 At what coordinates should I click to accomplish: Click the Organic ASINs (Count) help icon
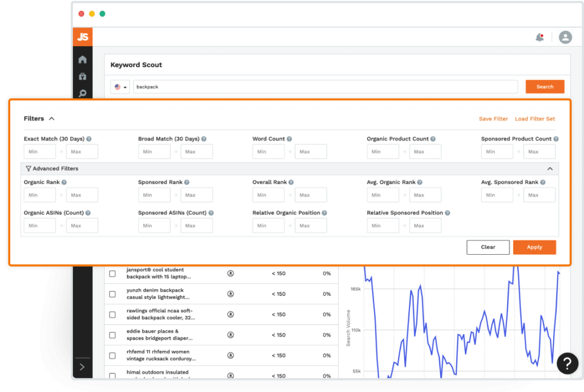click(x=88, y=213)
